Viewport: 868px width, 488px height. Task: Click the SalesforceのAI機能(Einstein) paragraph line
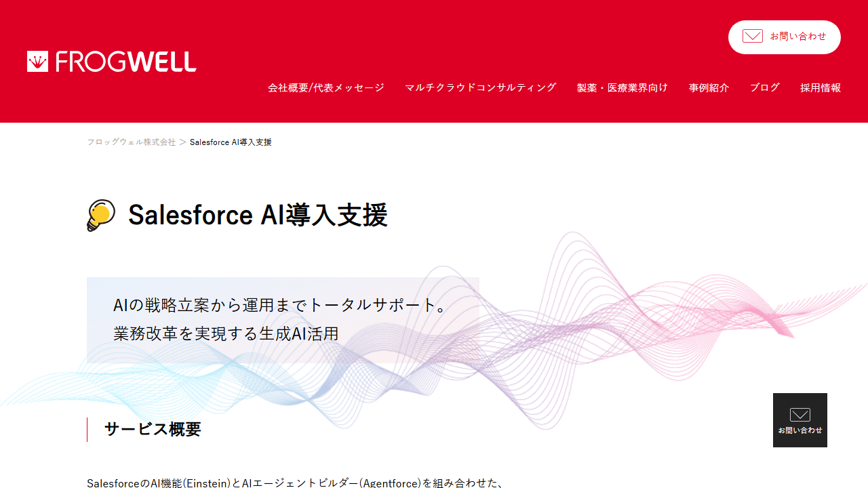295,483
